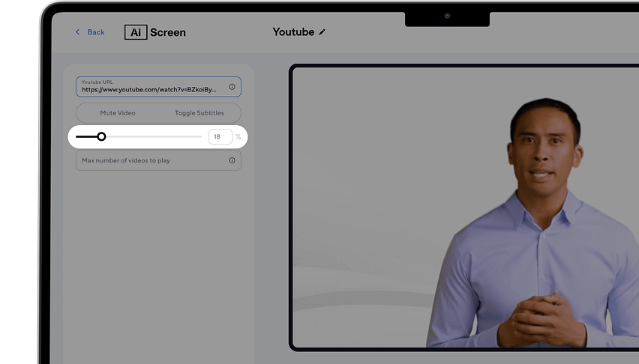Click the back chevron arrow icon
Screen dimensions: 639x364
pos(77,31)
